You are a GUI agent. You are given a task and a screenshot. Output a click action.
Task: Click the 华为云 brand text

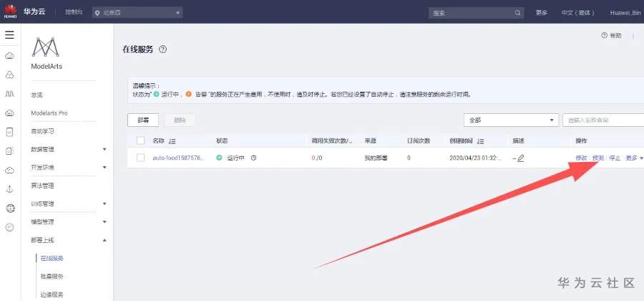coord(34,11)
